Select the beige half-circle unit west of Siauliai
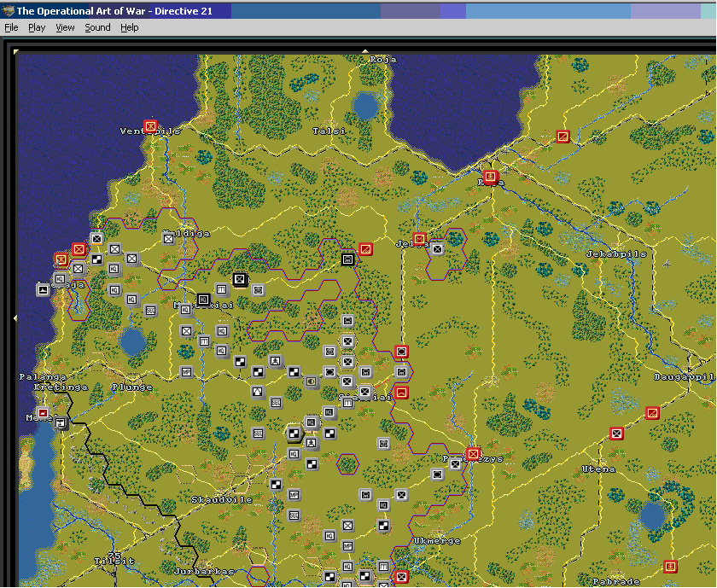 tap(312, 381)
